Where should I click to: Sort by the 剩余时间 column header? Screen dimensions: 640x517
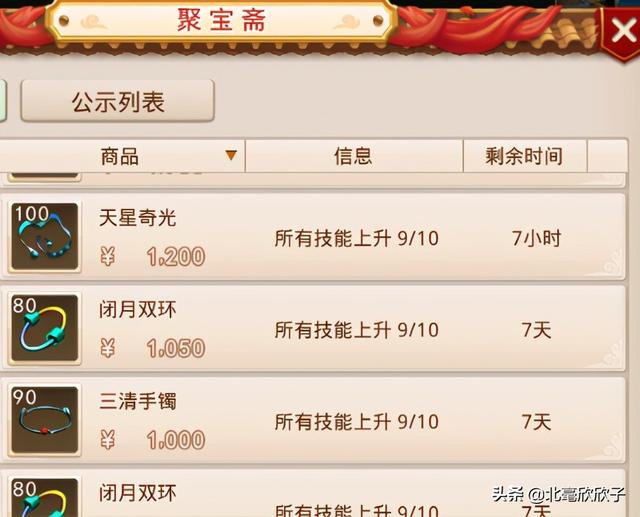pos(525,156)
